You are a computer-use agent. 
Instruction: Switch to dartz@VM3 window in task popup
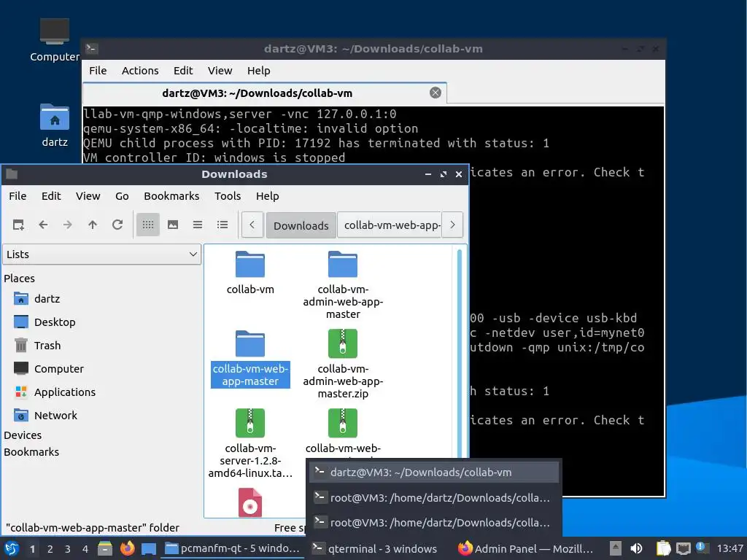click(434, 472)
